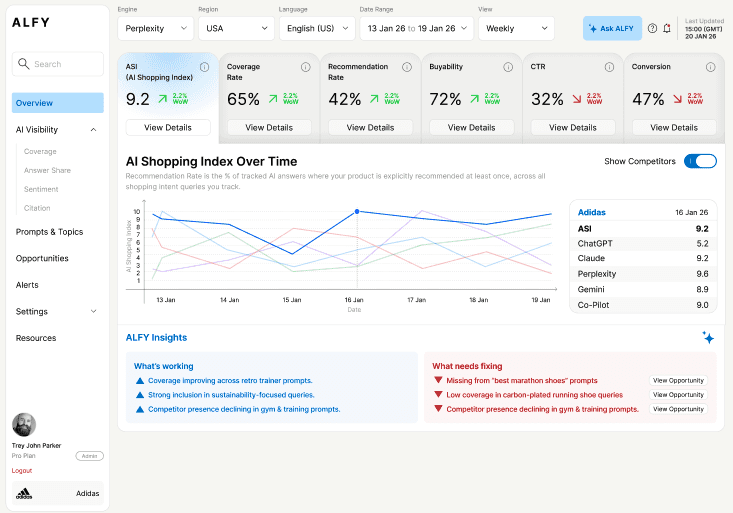This screenshot has width=733, height=513.
Task: Click insight about sustainability-focused queries
Action: (x=231, y=395)
